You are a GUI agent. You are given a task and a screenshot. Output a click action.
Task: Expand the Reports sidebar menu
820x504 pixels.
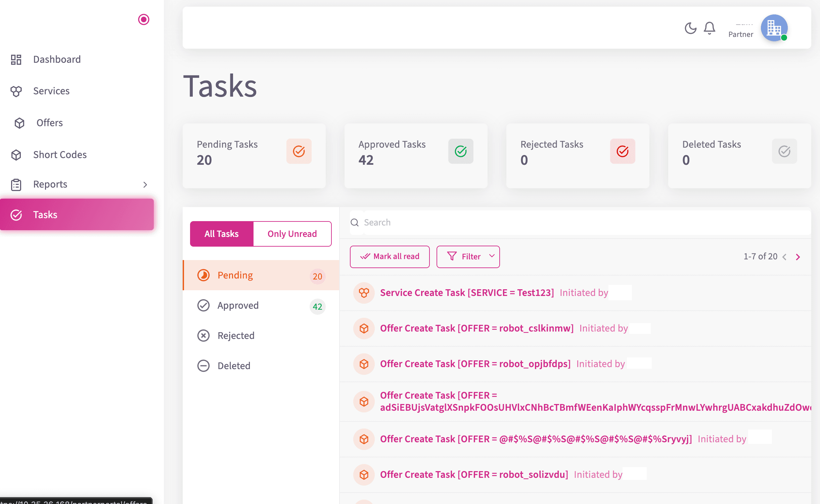pos(145,184)
